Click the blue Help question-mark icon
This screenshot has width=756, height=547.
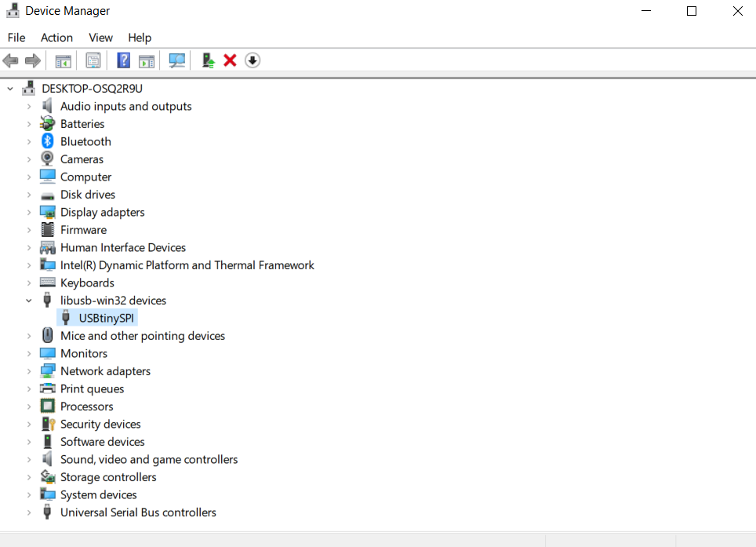pyautogui.click(x=123, y=60)
